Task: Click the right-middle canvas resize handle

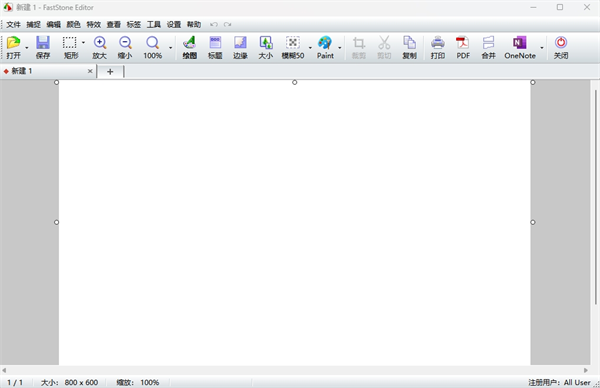Action: click(x=533, y=222)
